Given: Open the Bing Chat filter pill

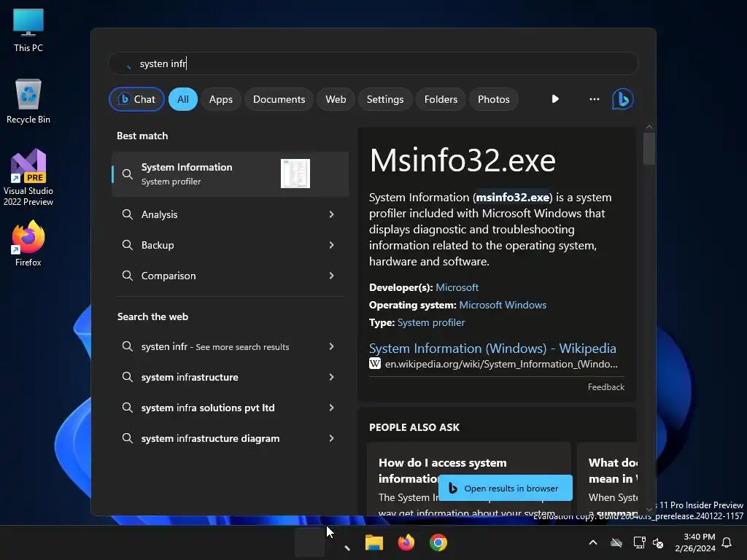Looking at the screenshot, I should point(136,99).
